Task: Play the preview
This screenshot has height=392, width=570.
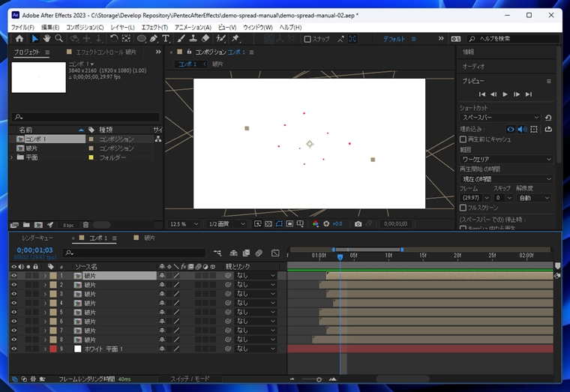Action: [x=505, y=94]
